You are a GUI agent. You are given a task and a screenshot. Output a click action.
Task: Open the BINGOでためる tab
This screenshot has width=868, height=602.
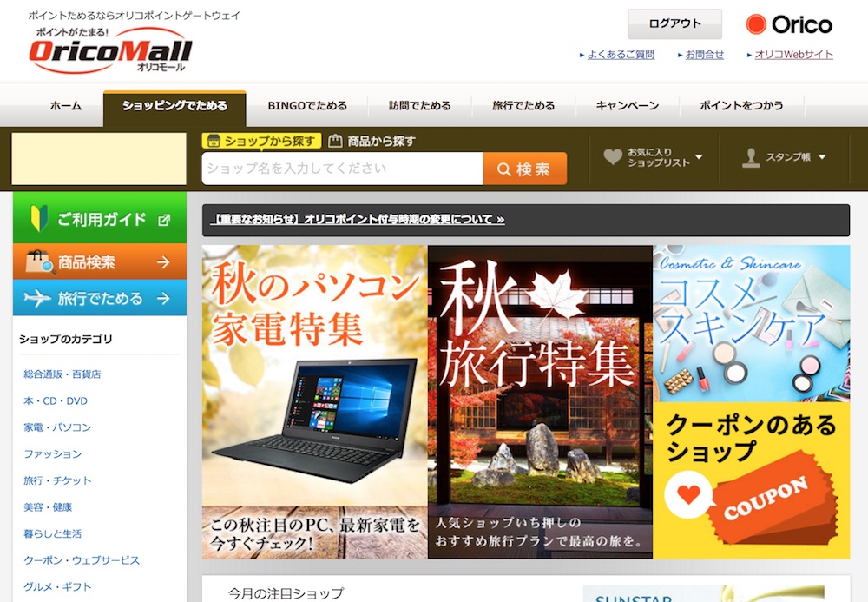click(x=307, y=105)
